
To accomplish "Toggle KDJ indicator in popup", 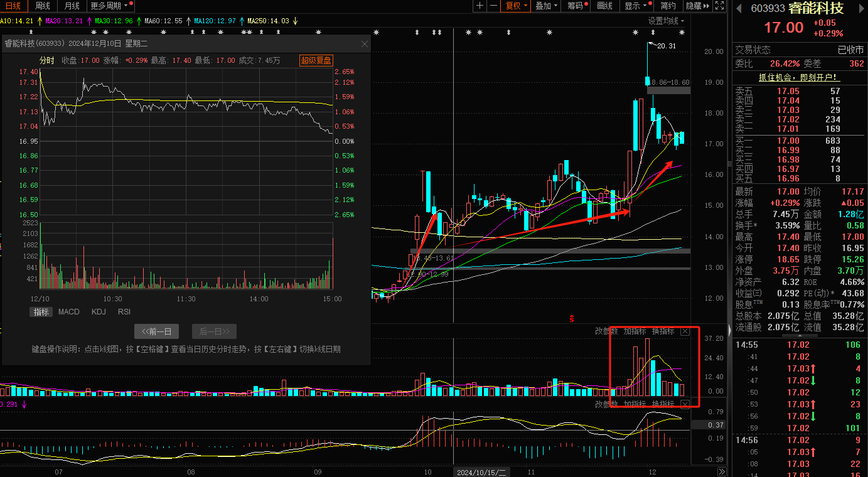I will [x=99, y=312].
